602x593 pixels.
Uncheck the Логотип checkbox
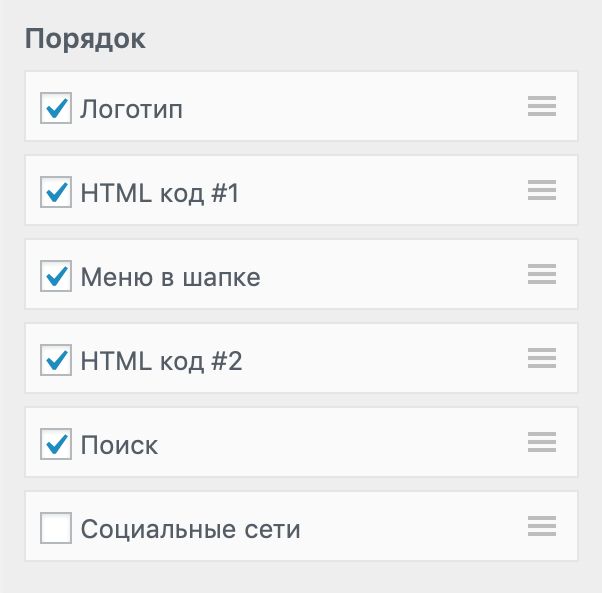pyautogui.click(x=56, y=108)
